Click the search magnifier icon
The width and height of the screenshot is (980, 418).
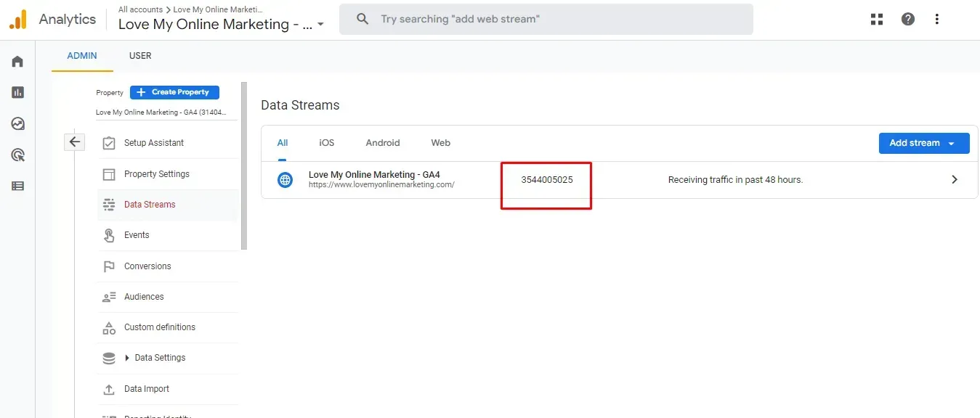pyautogui.click(x=363, y=19)
